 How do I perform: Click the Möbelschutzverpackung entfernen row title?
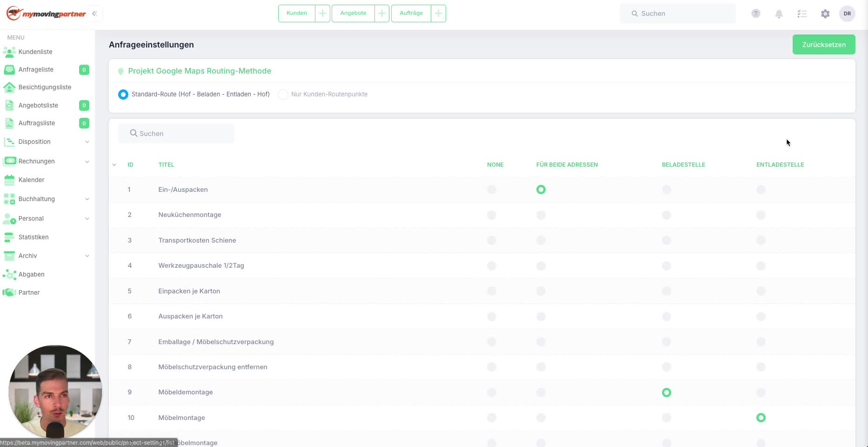pos(213,367)
